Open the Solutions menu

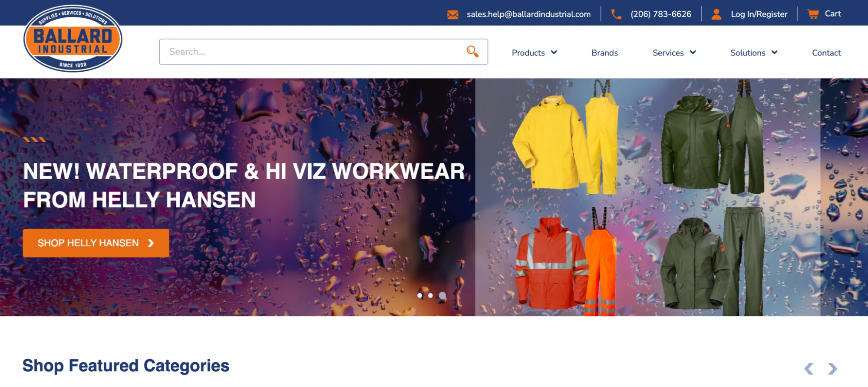748,53
